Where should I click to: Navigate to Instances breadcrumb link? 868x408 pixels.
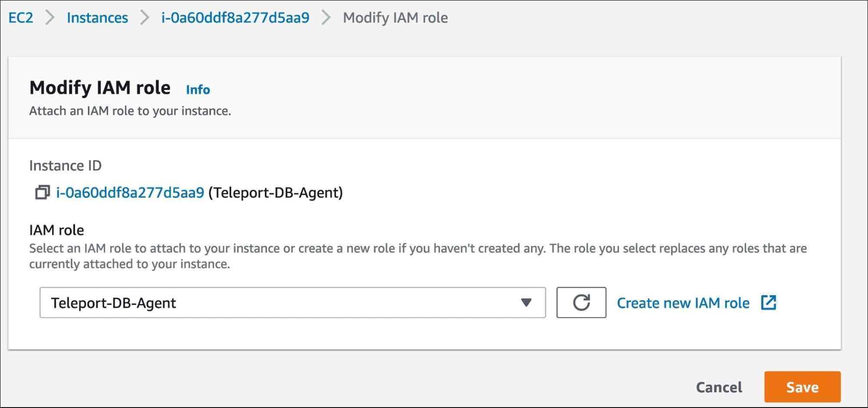[x=97, y=18]
